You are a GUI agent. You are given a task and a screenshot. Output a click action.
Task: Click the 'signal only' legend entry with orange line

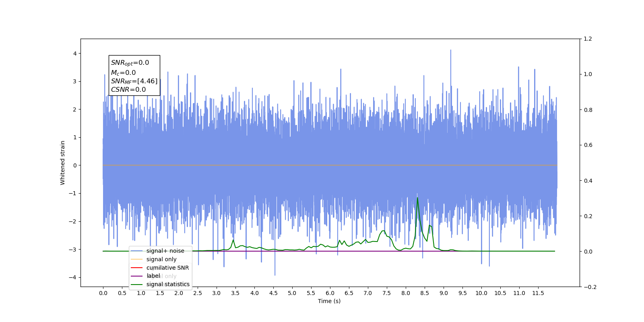[x=161, y=259]
